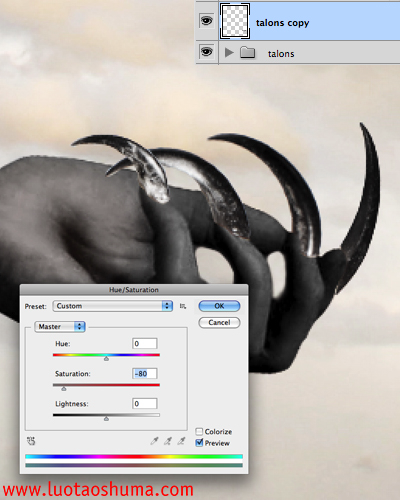Image resolution: width=400 pixels, height=500 pixels.
Task: Click the talons group folder icon
Action: (x=248, y=52)
